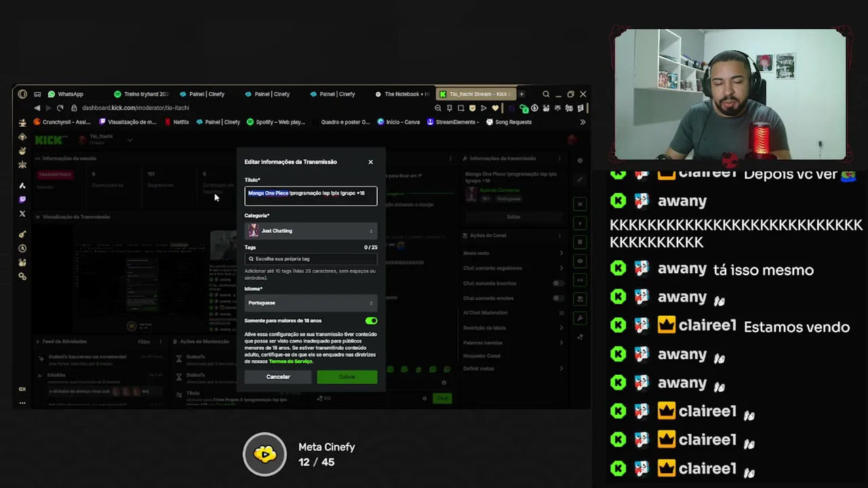Click the tags search field

(311, 259)
